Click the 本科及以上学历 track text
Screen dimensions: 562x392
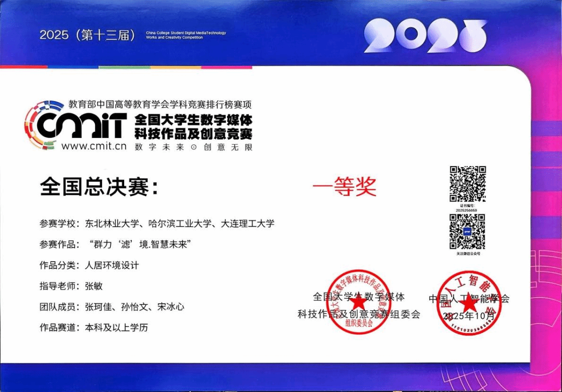pos(116,327)
